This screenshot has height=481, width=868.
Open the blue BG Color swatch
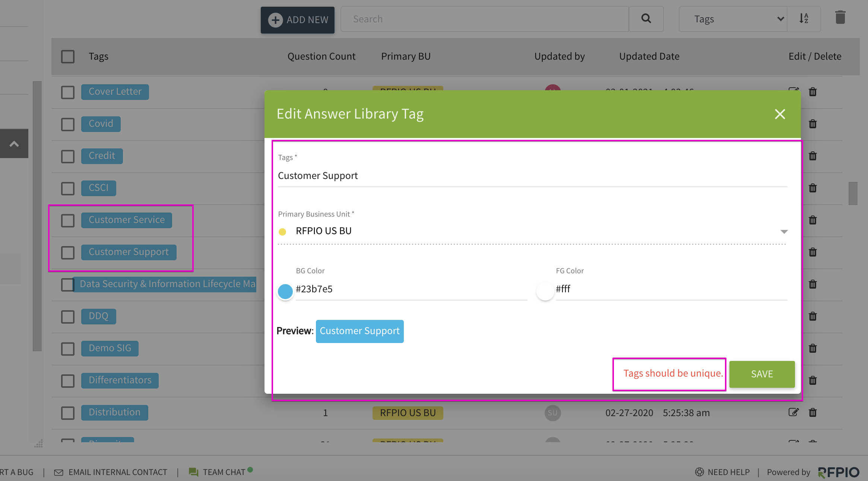click(285, 291)
